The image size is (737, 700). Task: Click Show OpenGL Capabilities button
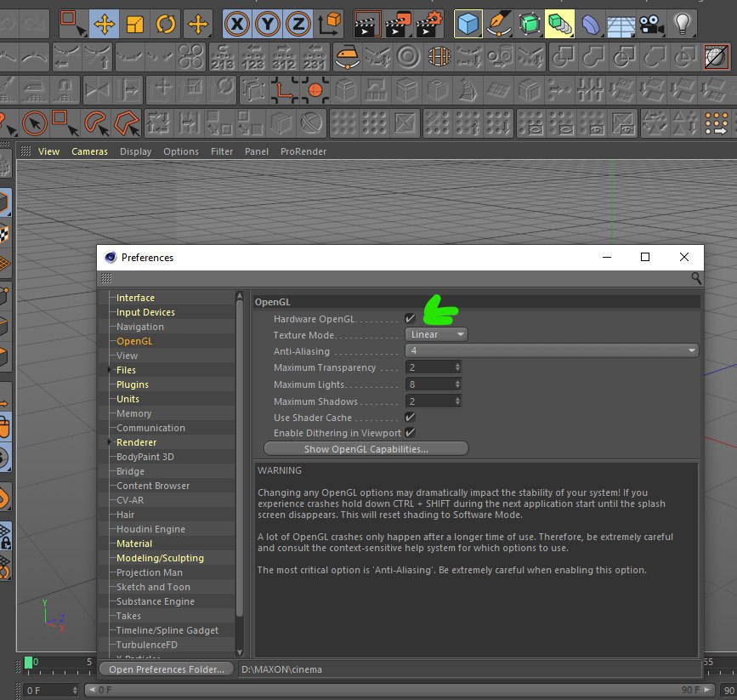pos(366,449)
